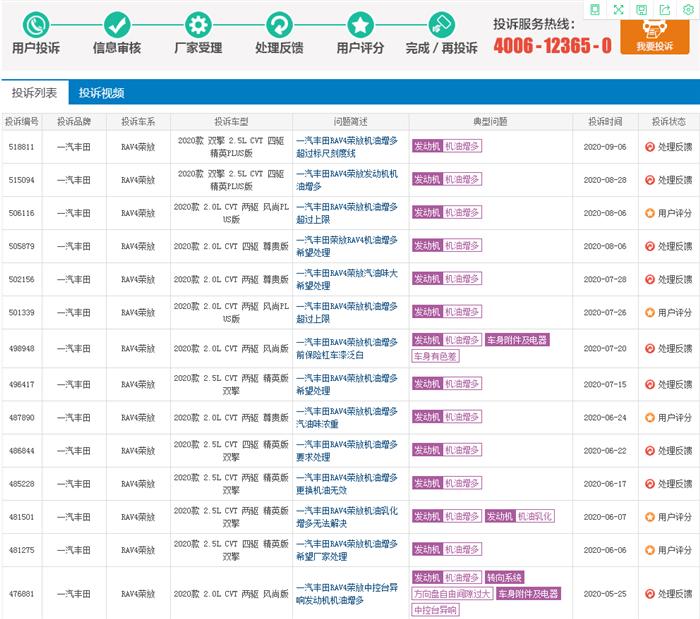Click the share icon in top-right toolbar
This screenshot has width=700, height=619.
(x=665, y=9)
